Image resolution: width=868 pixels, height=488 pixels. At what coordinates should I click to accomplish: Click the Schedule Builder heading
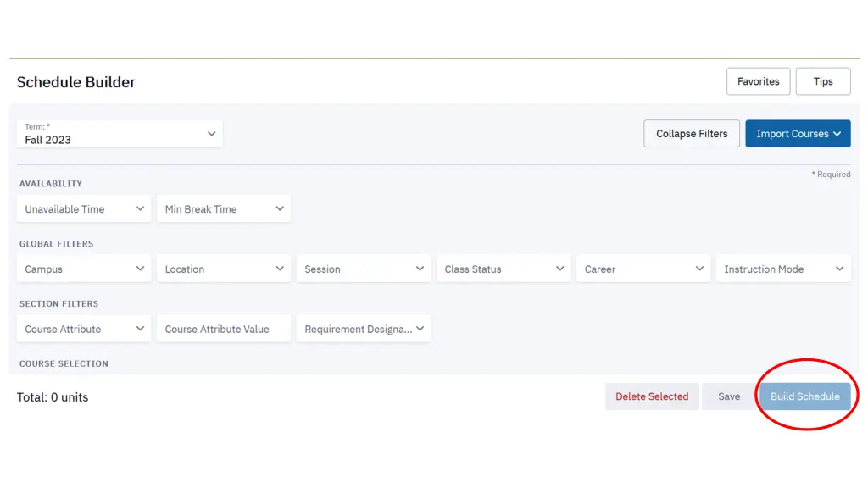coord(75,82)
